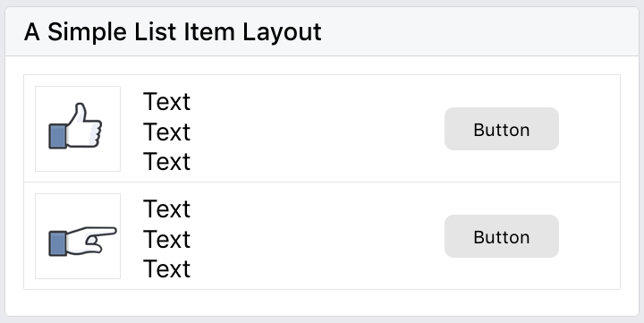Image resolution: width=644 pixels, height=323 pixels.
Task: Click the top Text line in the thumbs-up item
Action: pos(166,101)
